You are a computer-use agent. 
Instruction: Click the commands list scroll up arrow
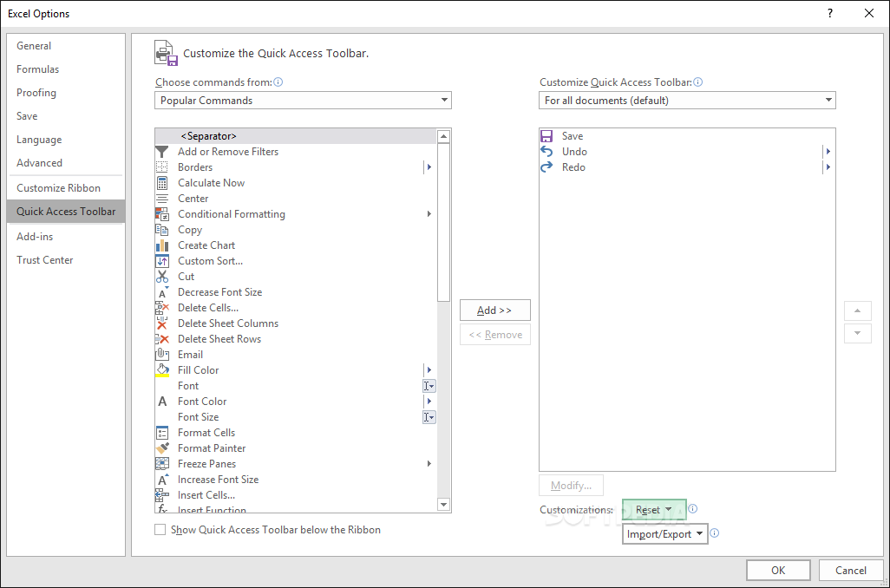[444, 136]
